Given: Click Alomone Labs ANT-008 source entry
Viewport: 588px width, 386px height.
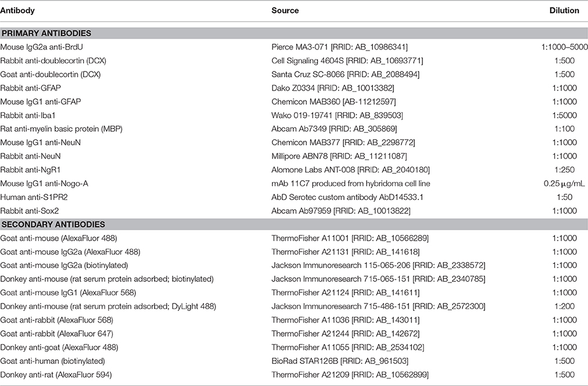Looking at the screenshot, I should [350, 170].
